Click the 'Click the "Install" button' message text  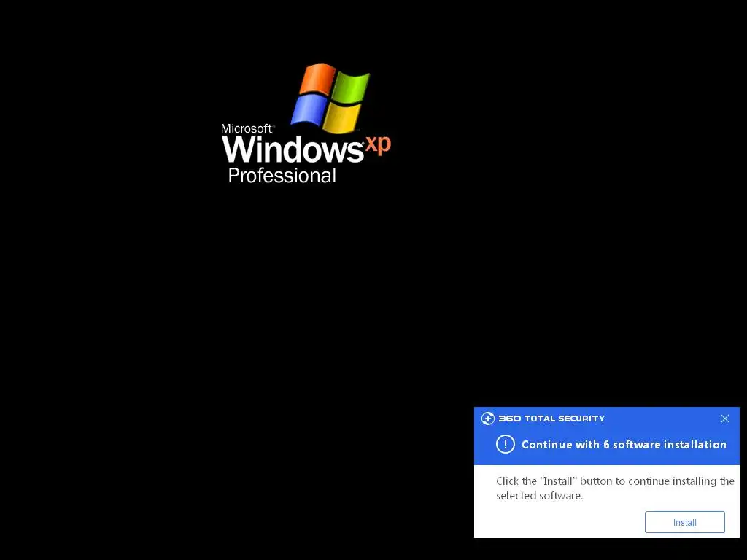click(x=615, y=488)
